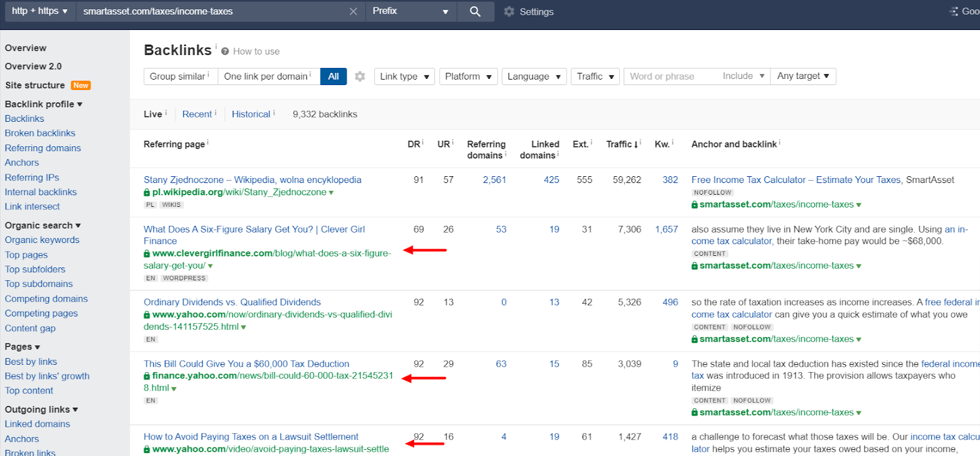Open Internal backlinks in sidebar
This screenshot has height=456, width=980.
pyautogui.click(x=41, y=192)
